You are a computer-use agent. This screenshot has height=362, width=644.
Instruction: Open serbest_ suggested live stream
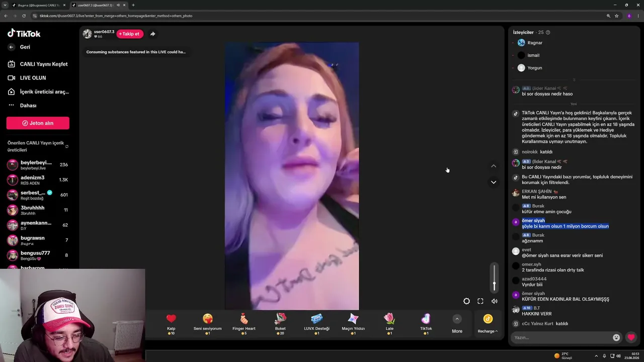coord(38,195)
